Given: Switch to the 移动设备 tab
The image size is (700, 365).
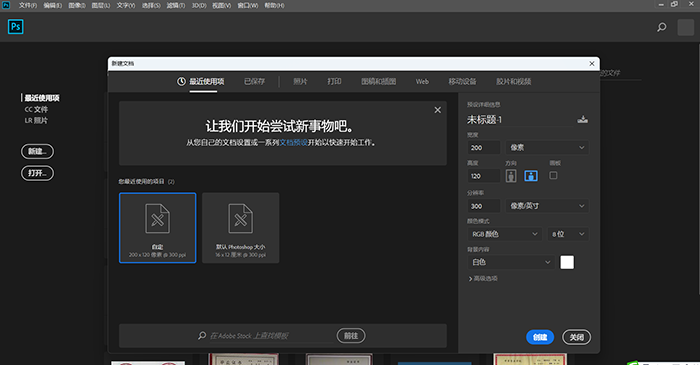Looking at the screenshot, I should pos(462,81).
